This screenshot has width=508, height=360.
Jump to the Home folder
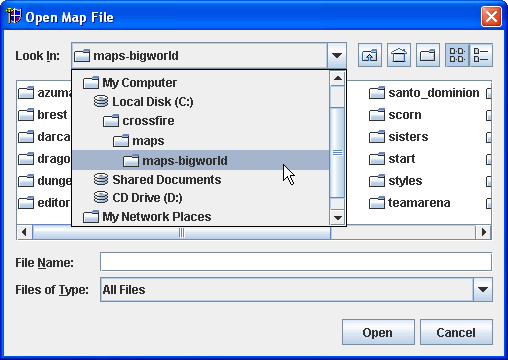tap(399, 55)
